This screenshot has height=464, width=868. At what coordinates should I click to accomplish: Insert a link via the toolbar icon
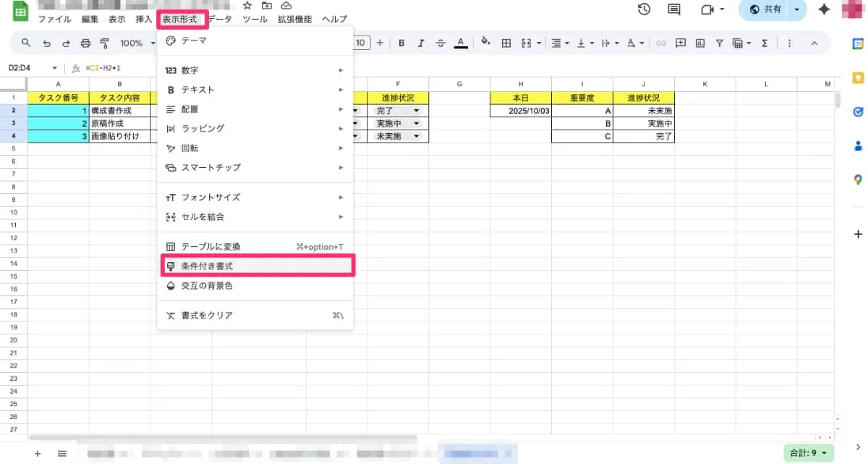point(660,43)
